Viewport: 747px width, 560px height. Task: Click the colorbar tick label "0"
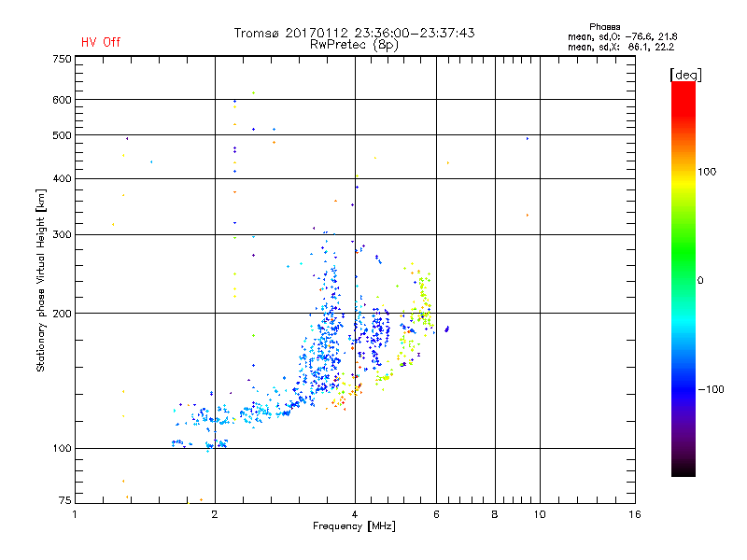pyautogui.click(x=700, y=281)
